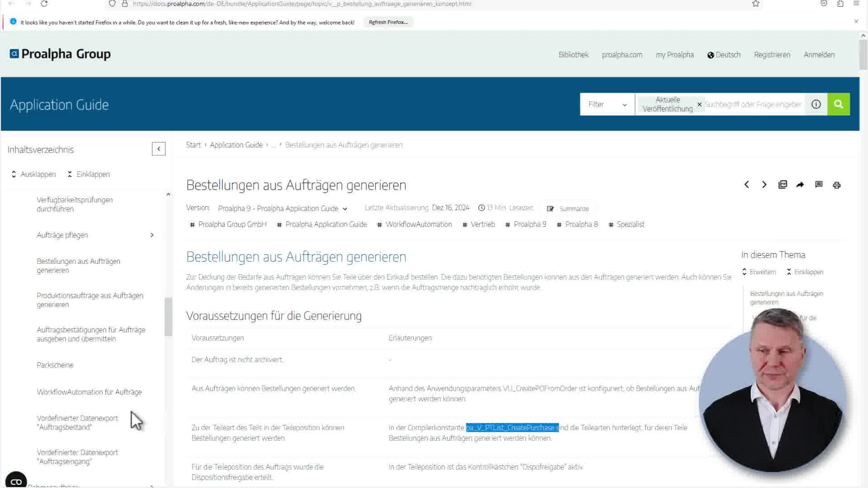
Task: Select Bestellungen aus Aufträgen generieren in sidebar
Action: pyautogui.click(x=78, y=266)
